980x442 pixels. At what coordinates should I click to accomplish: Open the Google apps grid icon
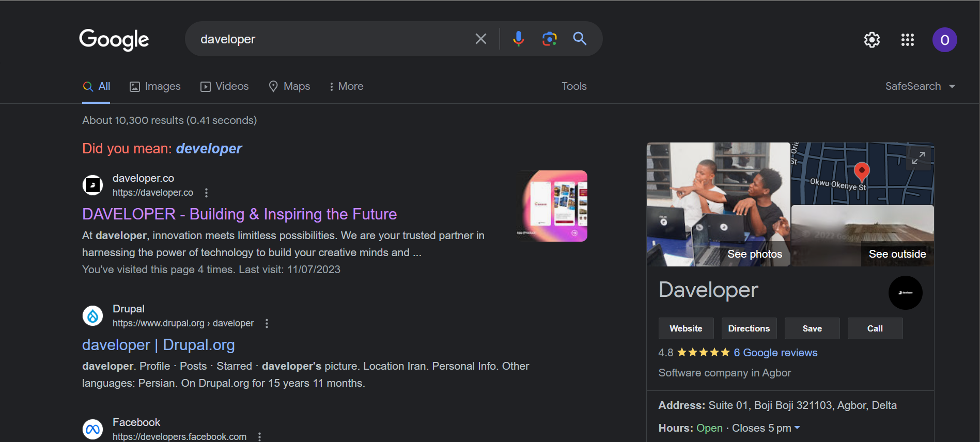pyautogui.click(x=908, y=40)
